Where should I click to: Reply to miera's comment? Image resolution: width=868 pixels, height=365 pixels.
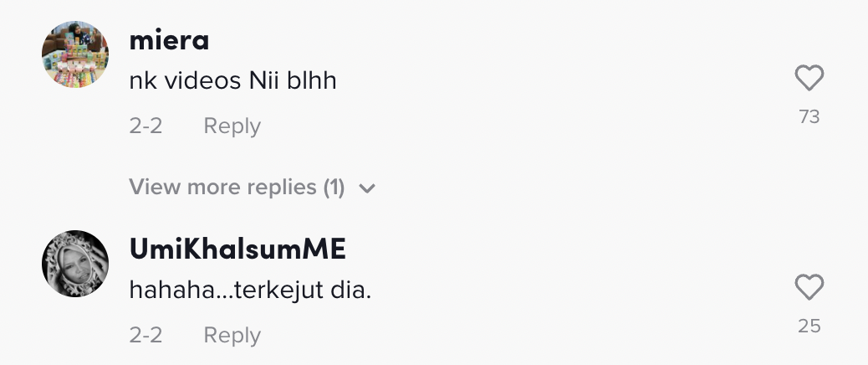[x=232, y=126]
